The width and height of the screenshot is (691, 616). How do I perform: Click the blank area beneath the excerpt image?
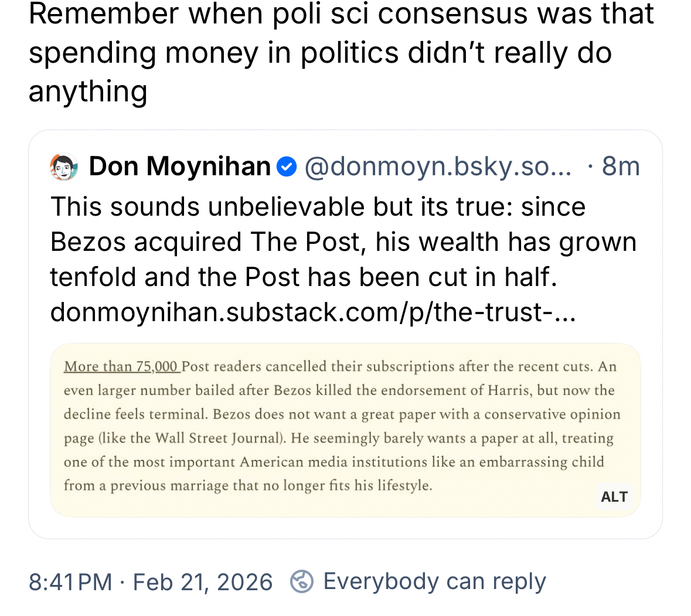(x=345, y=527)
